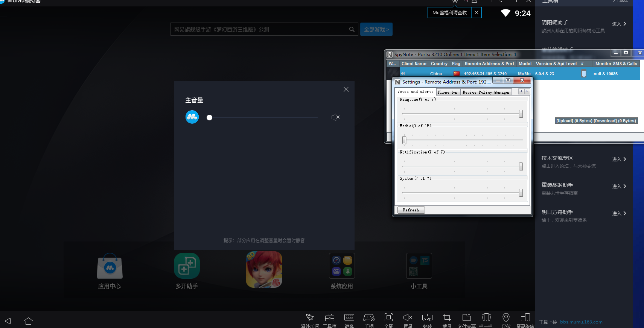This screenshot has height=328, width=644.
Task: Click the Mu酱福利请查收 notification text
Action: click(x=449, y=12)
